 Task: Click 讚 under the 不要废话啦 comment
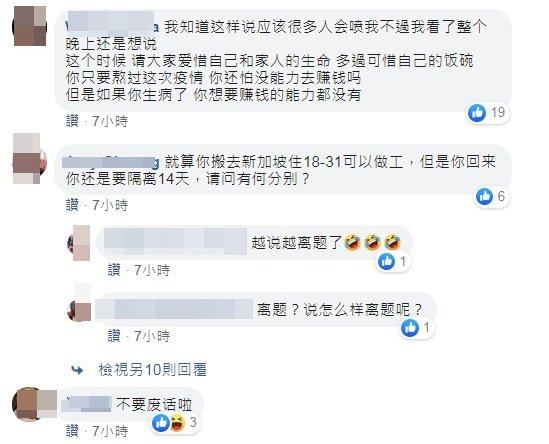[x=72, y=431]
